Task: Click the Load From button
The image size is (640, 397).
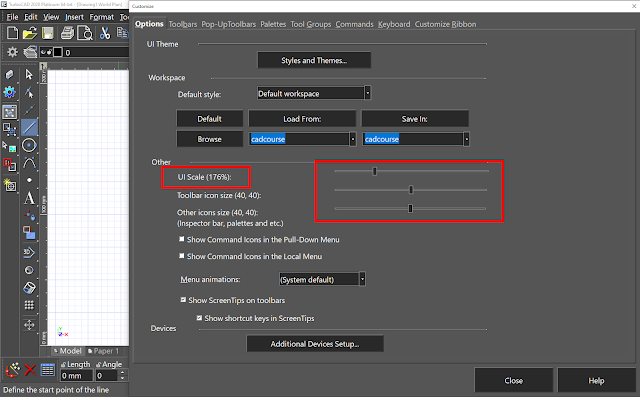Action: pos(302,119)
